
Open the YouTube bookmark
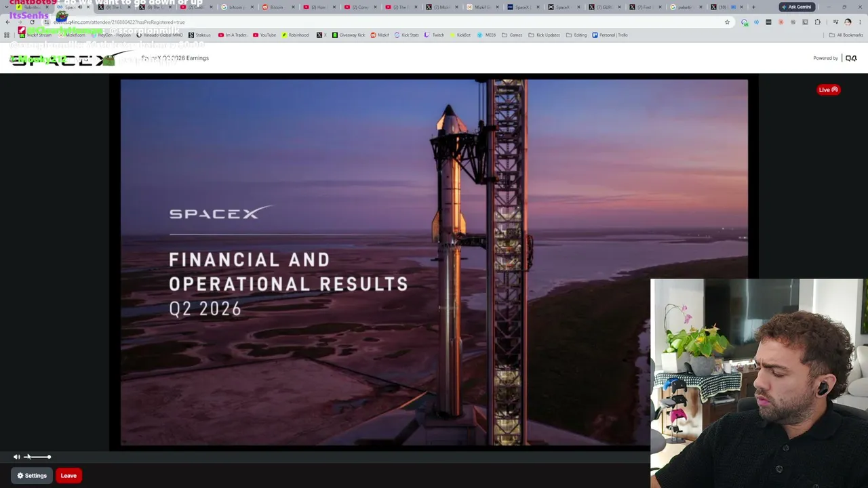(264, 35)
